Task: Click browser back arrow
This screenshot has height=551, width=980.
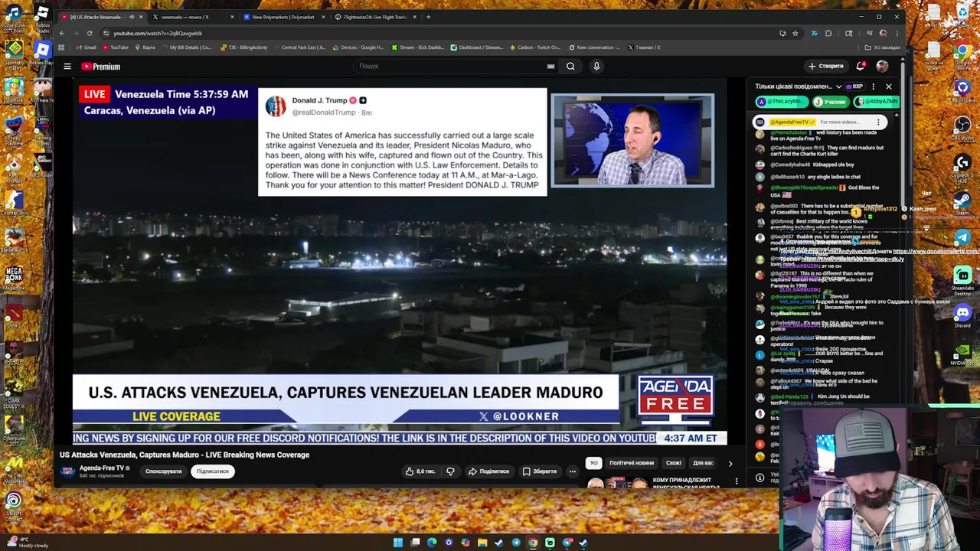Action: click(x=62, y=33)
